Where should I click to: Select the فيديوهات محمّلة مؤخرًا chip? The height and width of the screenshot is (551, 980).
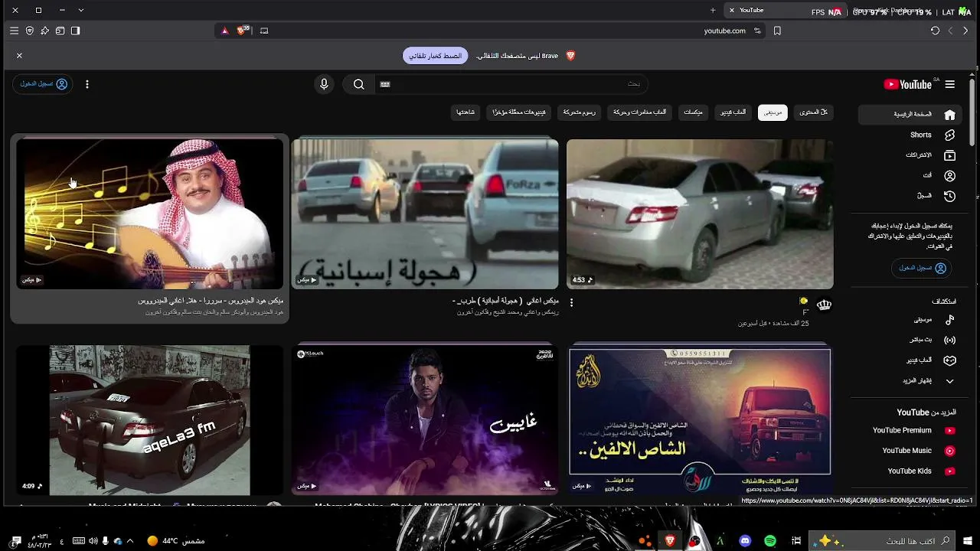[519, 112]
